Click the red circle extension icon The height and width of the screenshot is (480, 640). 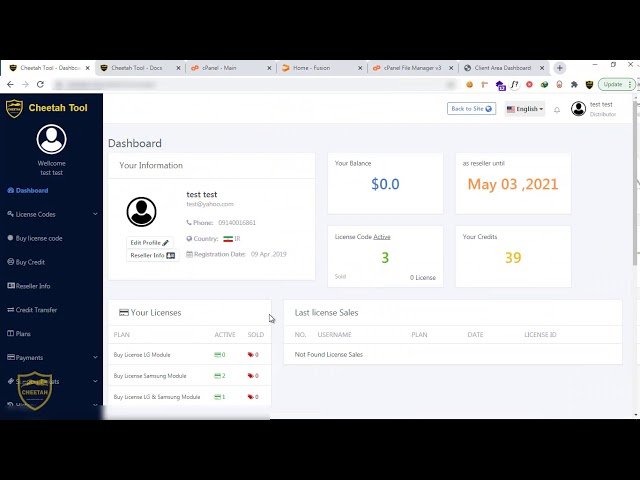[529, 84]
